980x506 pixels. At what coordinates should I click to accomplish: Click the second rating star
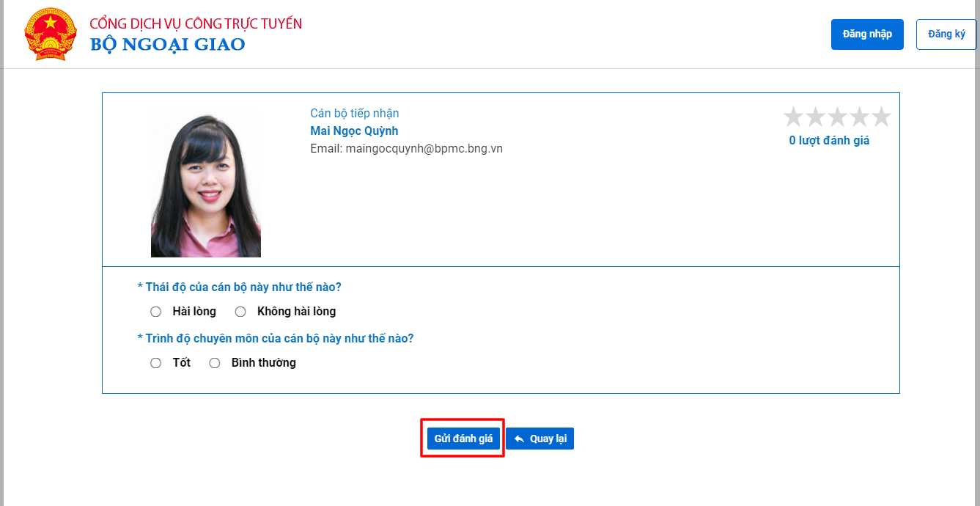(815, 117)
